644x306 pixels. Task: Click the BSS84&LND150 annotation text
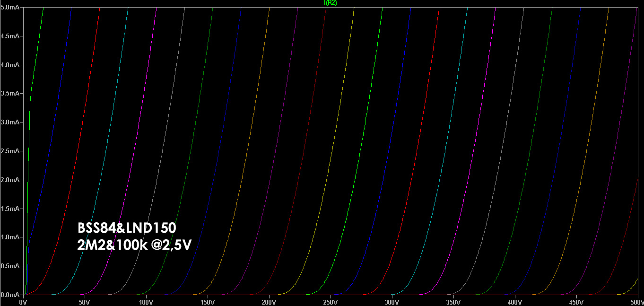click(127, 228)
